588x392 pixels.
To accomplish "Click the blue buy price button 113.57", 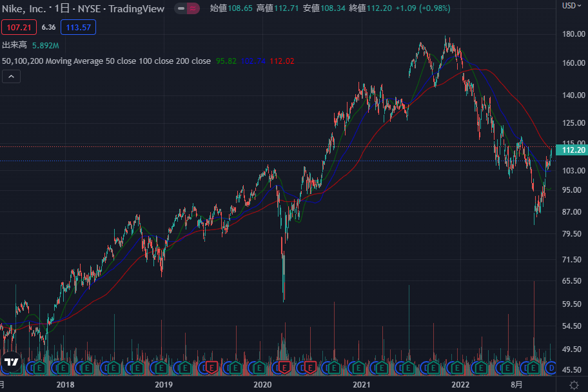I will (x=79, y=27).
